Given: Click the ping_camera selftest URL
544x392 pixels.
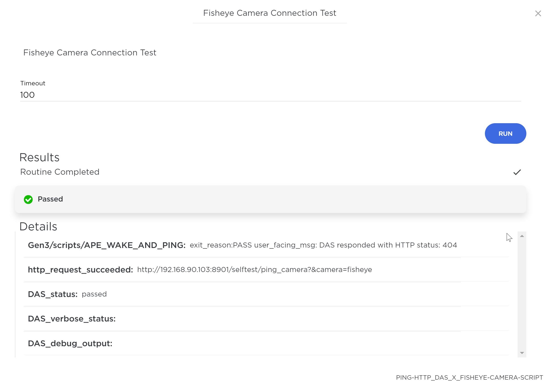Looking at the screenshot, I should coord(254,270).
